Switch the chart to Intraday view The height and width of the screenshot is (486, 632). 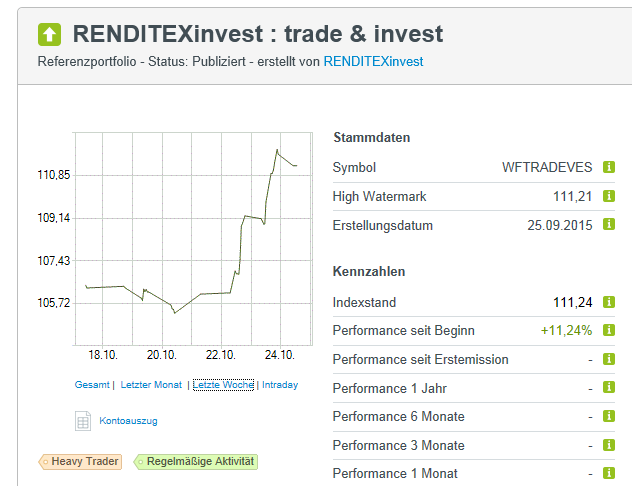[x=280, y=385]
